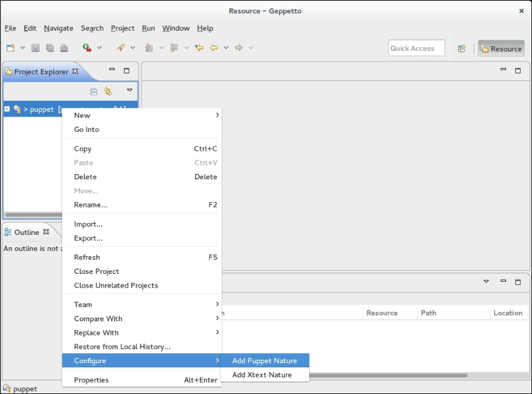
Task: Click the Last Edit Location arrow icon
Action: tap(199, 48)
